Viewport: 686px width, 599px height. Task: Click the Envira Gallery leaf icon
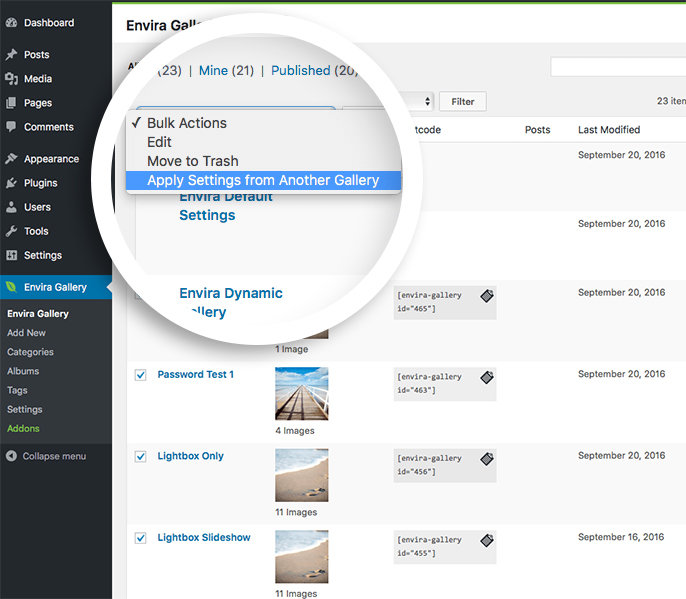pos(11,287)
